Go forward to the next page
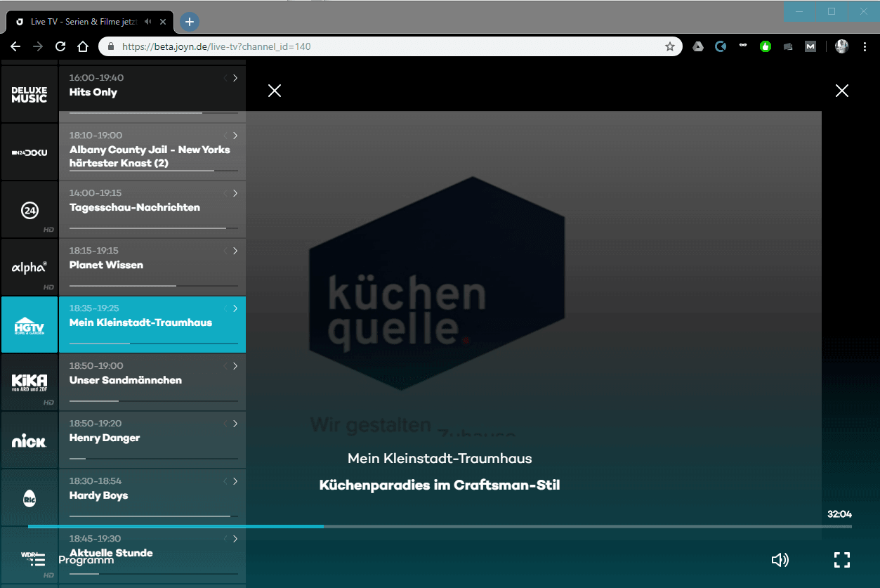Screen dimensions: 880x588 tap(38, 47)
